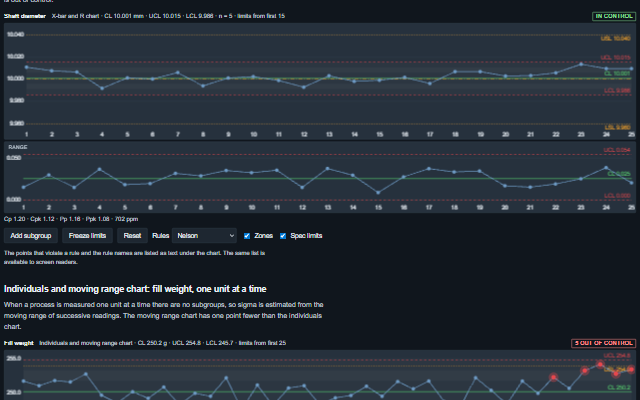The height and width of the screenshot is (400, 640).
Task: Select the subgroup 24 point on Range chart
Action: click(606, 167)
